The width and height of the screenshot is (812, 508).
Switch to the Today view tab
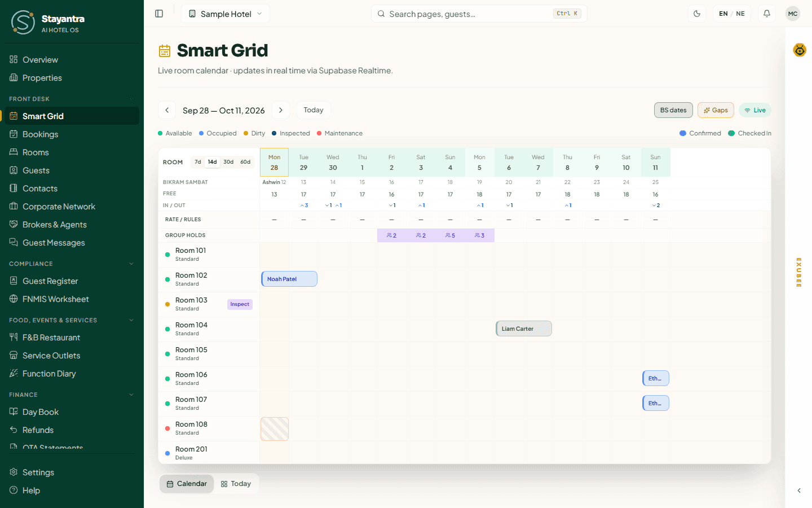pyautogui.click(x=236, y=484)
